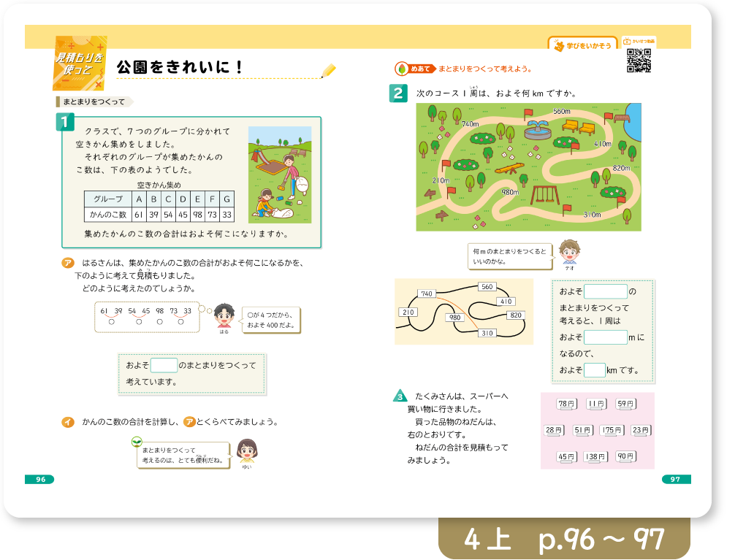
Task: Click the はる character avatar
Action: (224, 315)
